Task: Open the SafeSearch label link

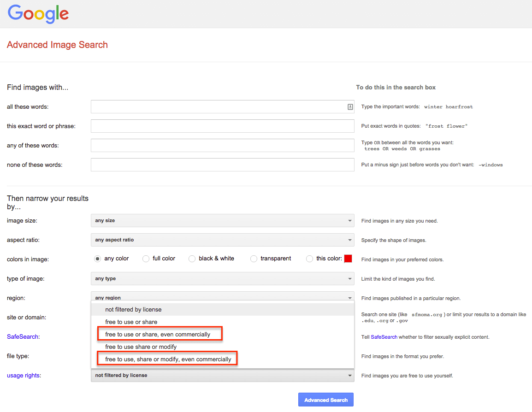Action: 23,337
